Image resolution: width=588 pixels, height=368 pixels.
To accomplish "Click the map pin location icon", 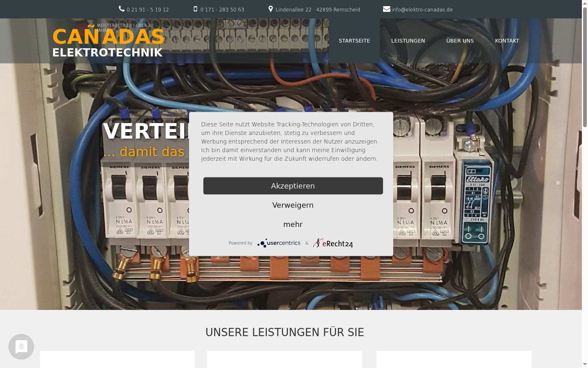I will tap(271, 9).
